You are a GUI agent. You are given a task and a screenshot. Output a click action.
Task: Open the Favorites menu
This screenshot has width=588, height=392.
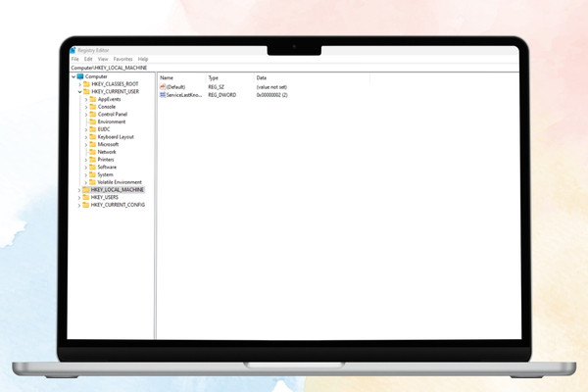123,59
